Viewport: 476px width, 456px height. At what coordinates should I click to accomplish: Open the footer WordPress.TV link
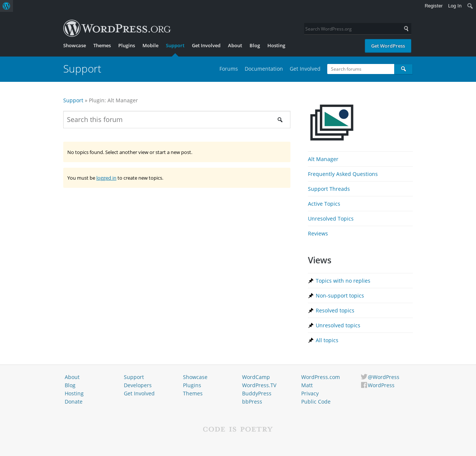(259, 385)
